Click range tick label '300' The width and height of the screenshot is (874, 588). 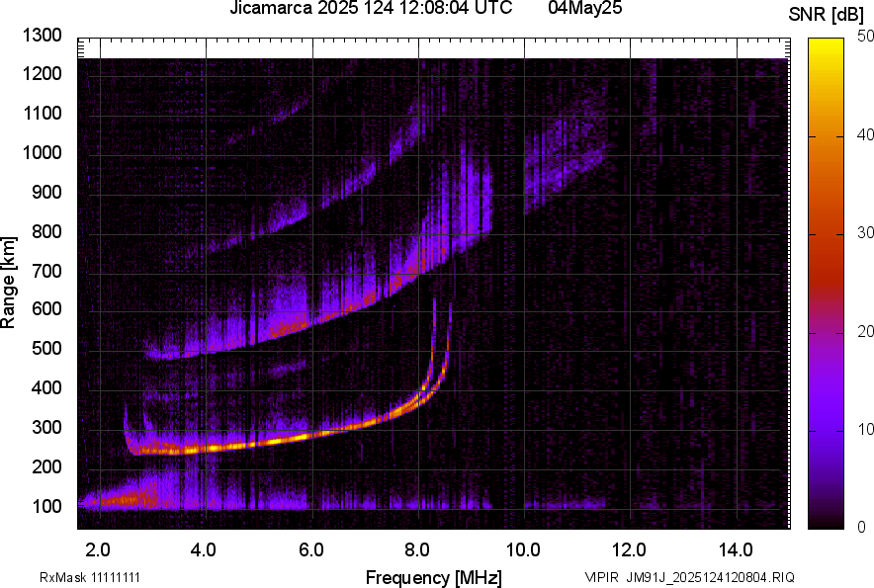[46, 428]
